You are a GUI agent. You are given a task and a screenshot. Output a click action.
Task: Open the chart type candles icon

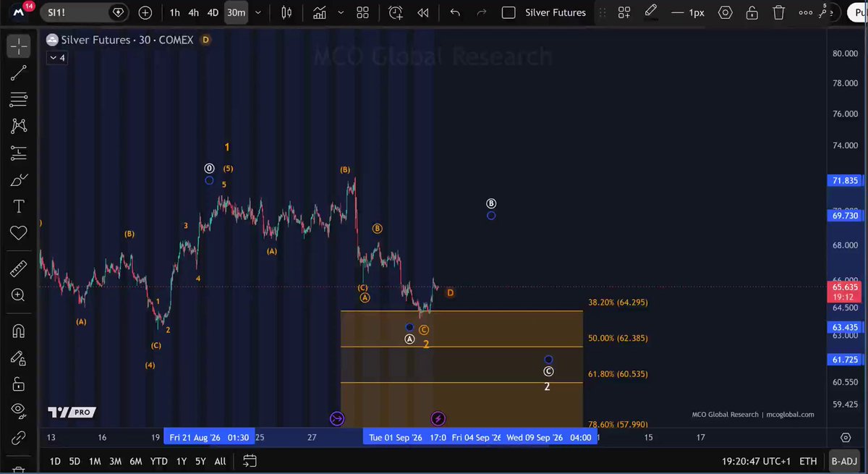(287, 12)
